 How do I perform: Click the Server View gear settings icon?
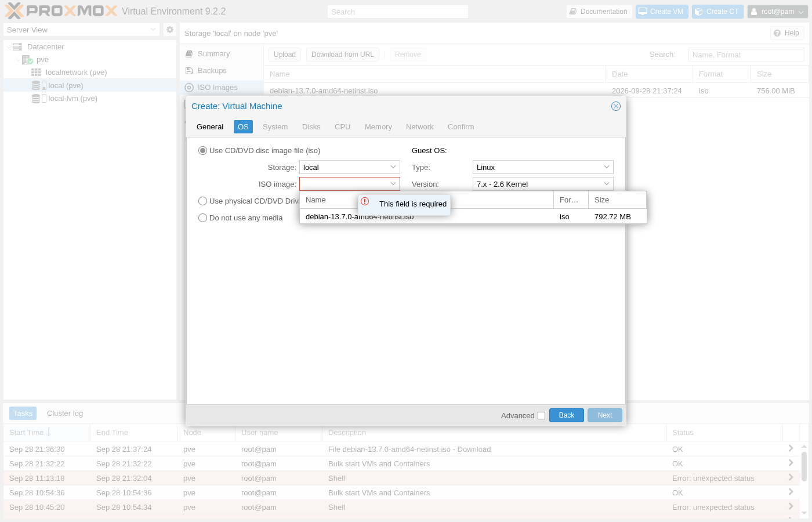click(x=170, y=30)
